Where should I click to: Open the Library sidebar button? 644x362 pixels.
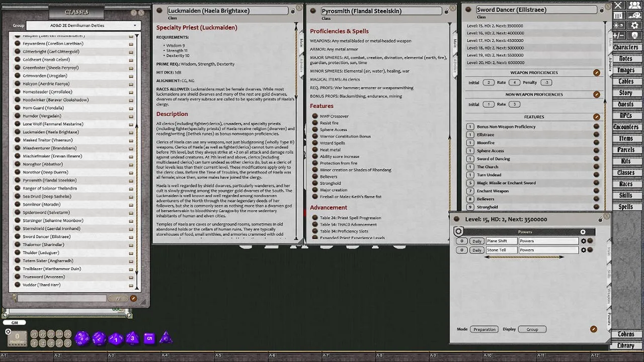point(625,345)
